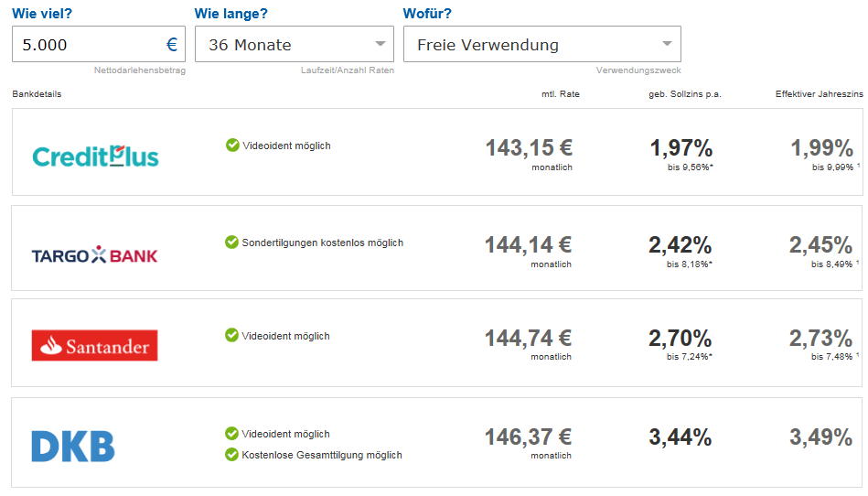Select the 143,15 € monthly rate
This screenshot has height=496, width=868.
[529, 148]
